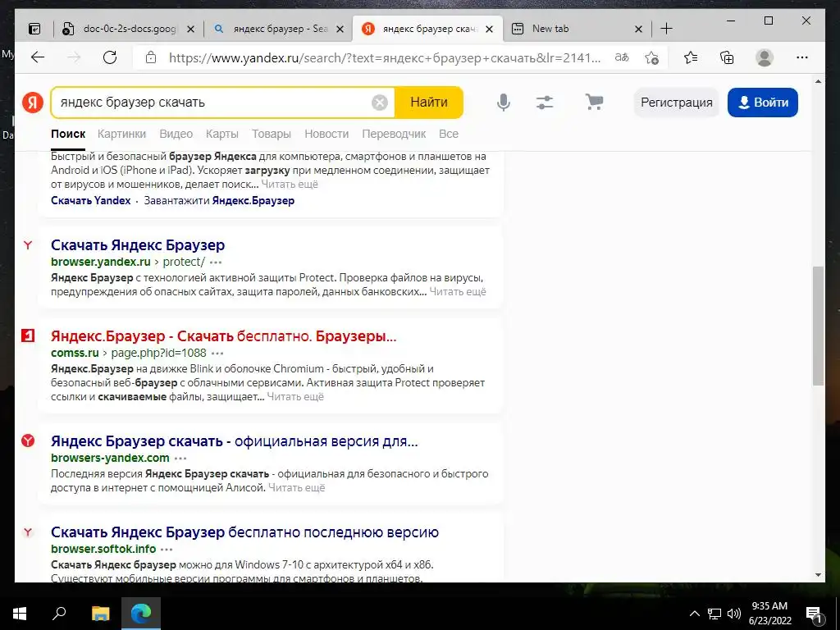Select the Картинки search tab
Image resolution: width=840 pixels, height=630 pixels.
[121, 134]
